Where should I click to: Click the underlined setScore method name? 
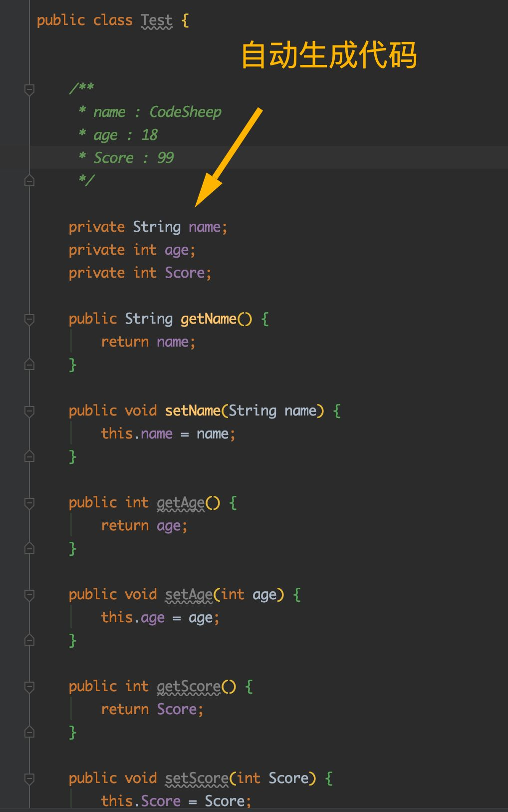click(x=197, y=779)
